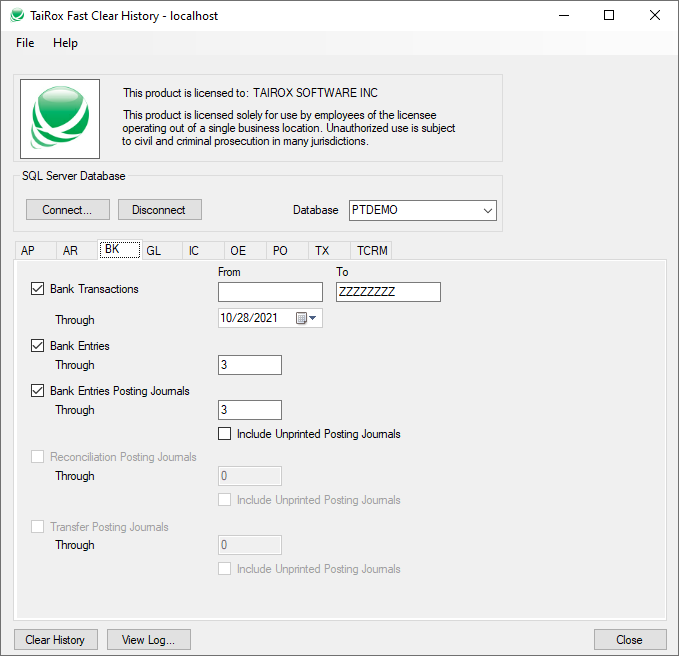Open the Help menu
Screen dimensions: 679x656
(65, 43)
